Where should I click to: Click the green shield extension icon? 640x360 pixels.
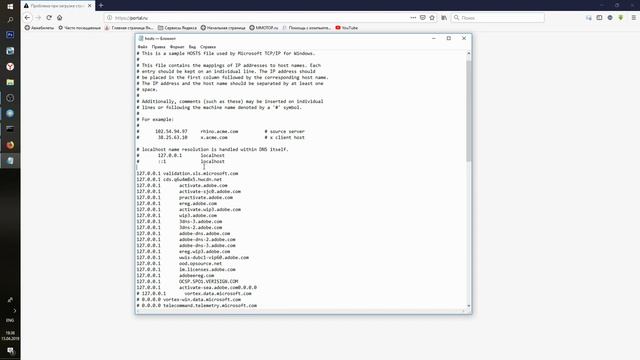[x=621, y=18]
